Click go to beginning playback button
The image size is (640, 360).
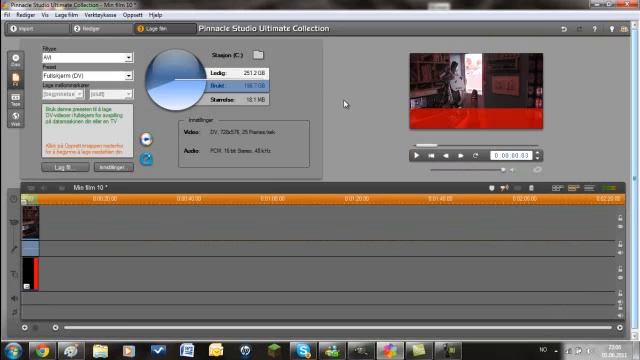(x=431, y=156)
